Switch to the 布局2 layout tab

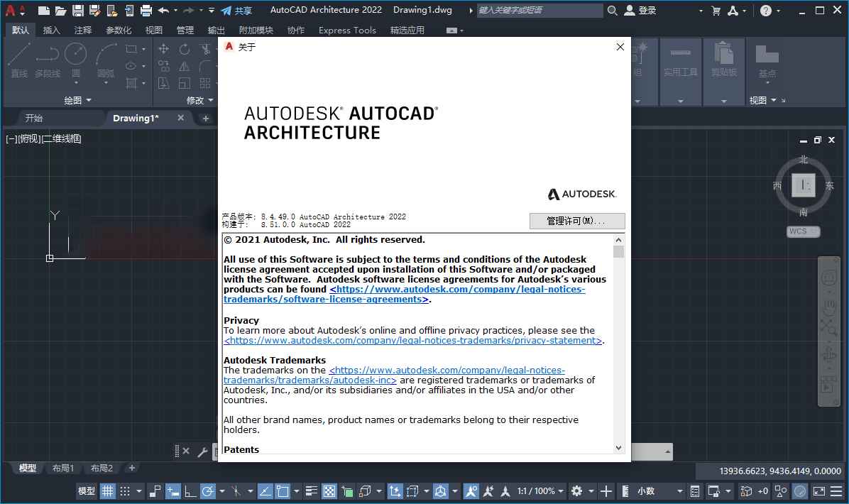point(102,469)
